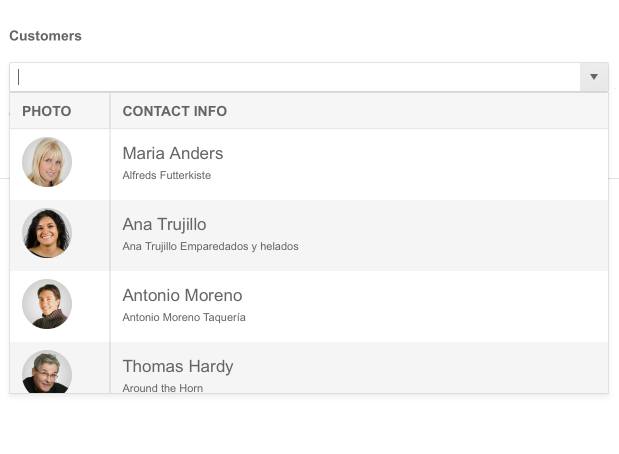Click Maria Anders' profile photo
Viewport: 619px width, 454px height.
click(47, 162)
